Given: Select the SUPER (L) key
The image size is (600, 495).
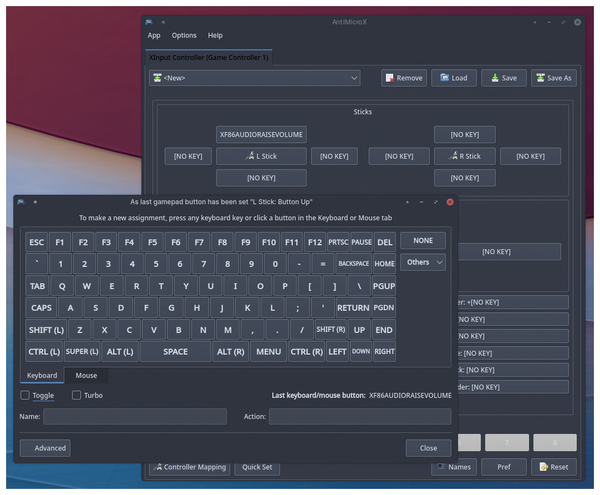Looking at the screenshot, I should click(x=82, y=352).
